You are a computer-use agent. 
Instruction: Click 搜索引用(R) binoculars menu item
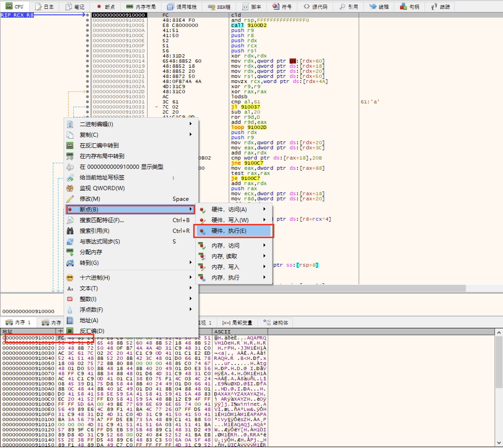[95, 231]
